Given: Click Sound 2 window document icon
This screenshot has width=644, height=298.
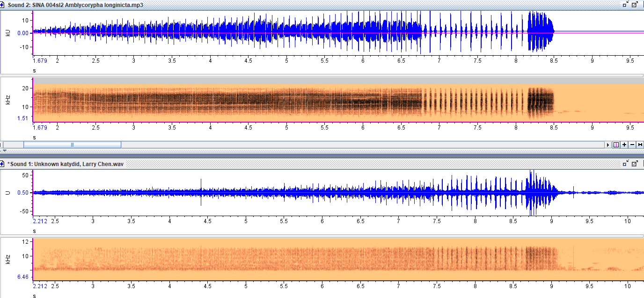Looking at the screenshot, I should click(x=3, y=5).
